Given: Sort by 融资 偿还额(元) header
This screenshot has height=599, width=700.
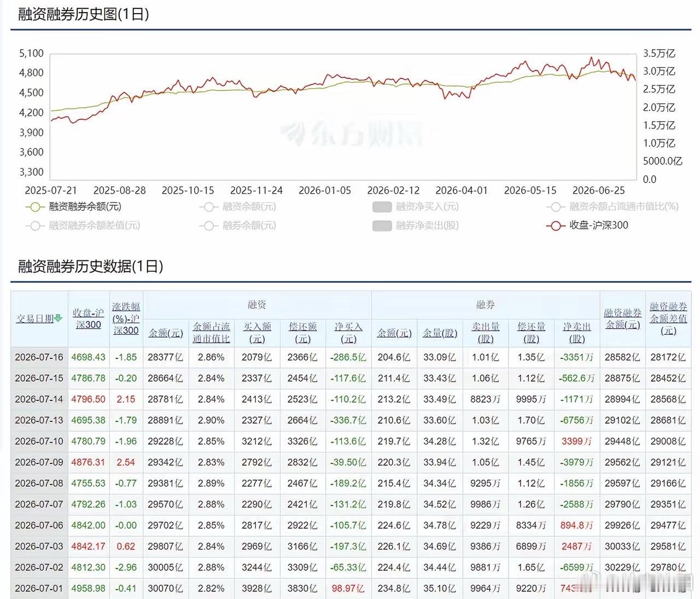Looking at the screenshot, I should pos(302,333).
